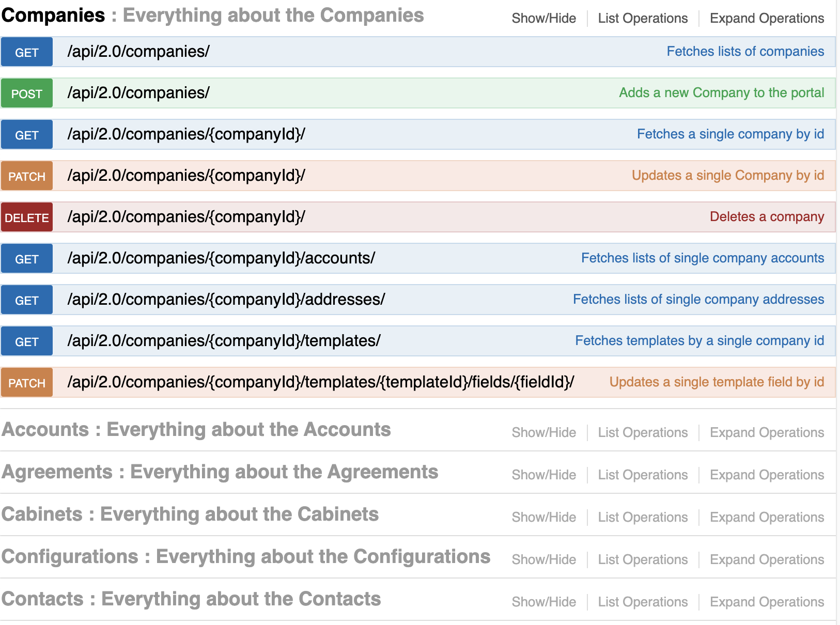The image size is (840, 625).
Task: Toggle Show/Hide for Companies section
Action: coord(543,19)
